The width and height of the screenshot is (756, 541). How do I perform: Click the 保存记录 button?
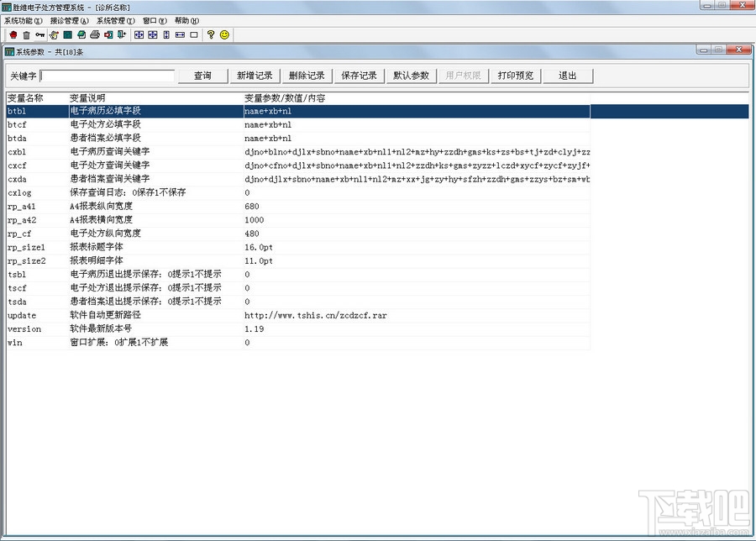(x=359, y=76)
